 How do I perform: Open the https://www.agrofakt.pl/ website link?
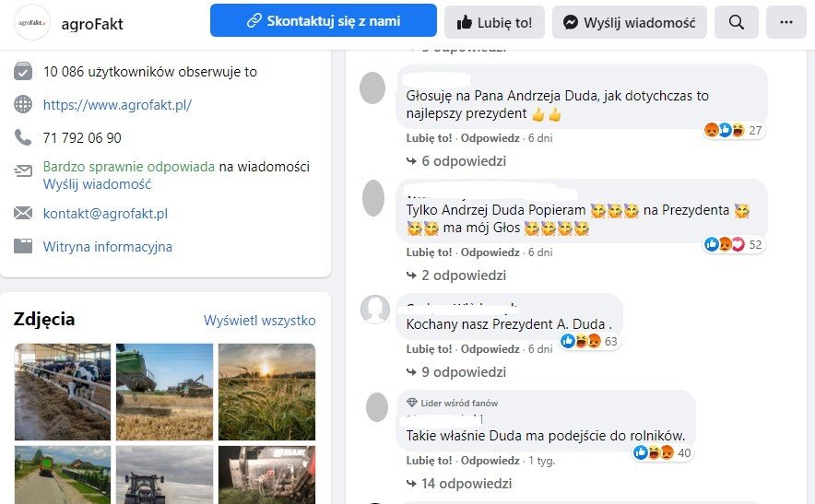pyautogui.click(x=117, y=105)
